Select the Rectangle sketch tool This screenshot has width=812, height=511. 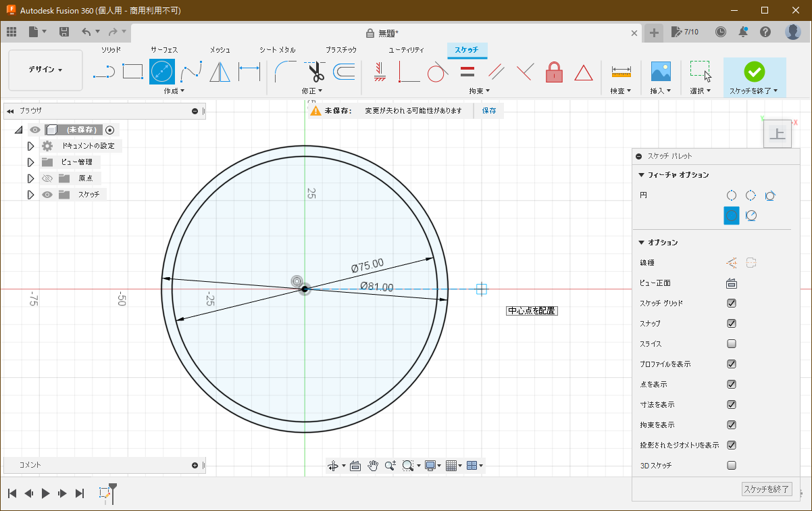(133, 71)
